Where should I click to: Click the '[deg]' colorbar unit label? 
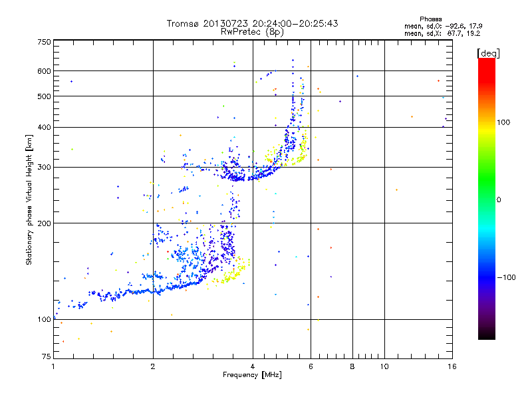[x=488, y=53]
